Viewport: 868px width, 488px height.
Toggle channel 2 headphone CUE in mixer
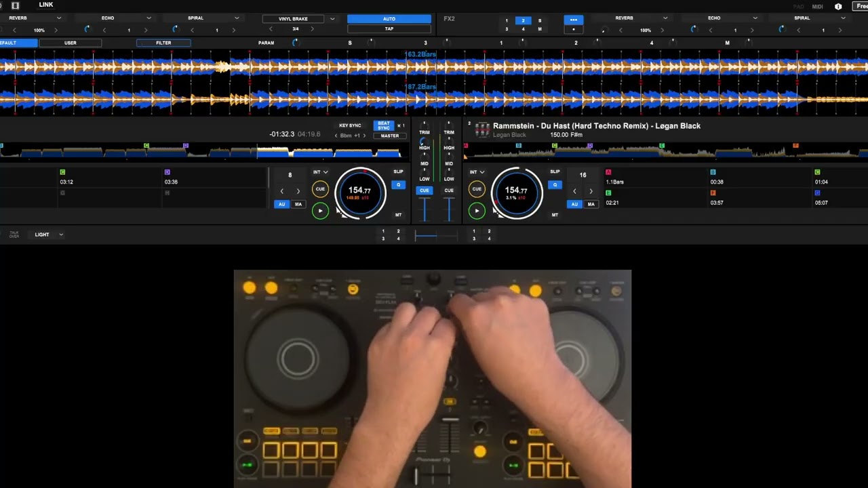(449, 190)
